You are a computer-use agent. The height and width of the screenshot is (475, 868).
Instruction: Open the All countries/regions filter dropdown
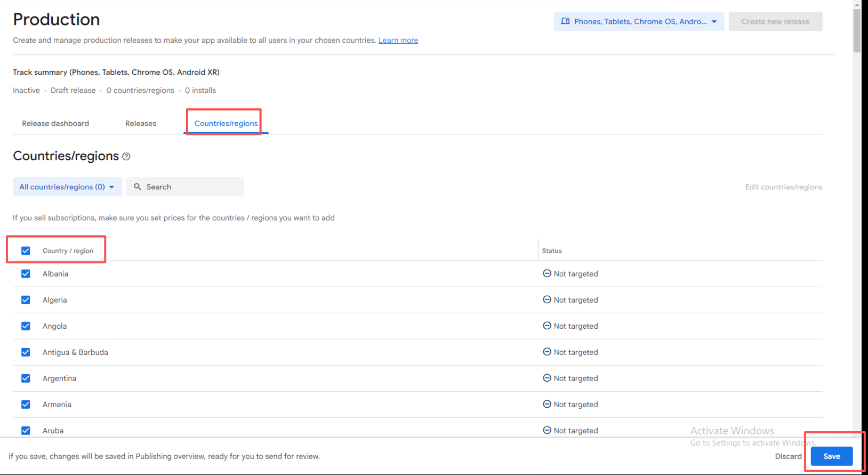point(67,187)
